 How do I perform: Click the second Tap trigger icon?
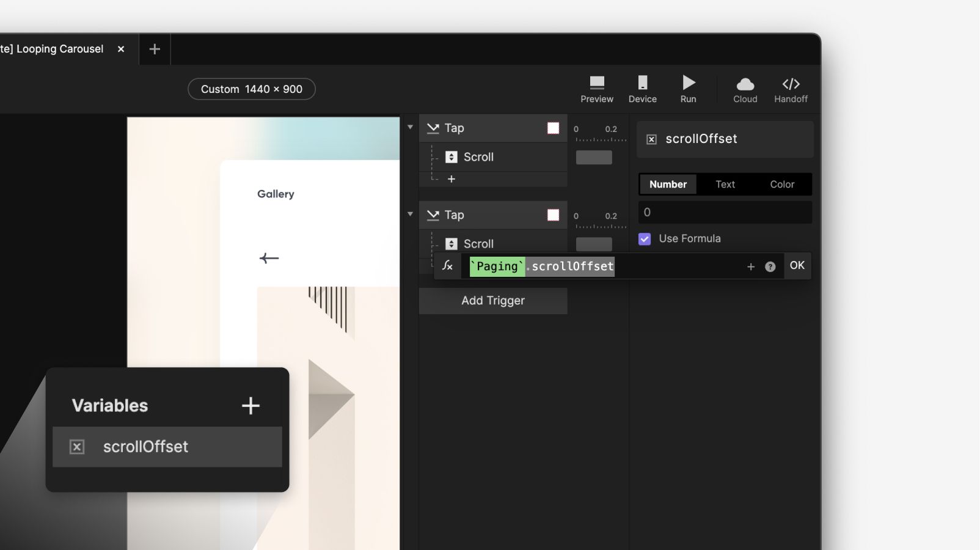pyautogui.click(x=433, y=215)
